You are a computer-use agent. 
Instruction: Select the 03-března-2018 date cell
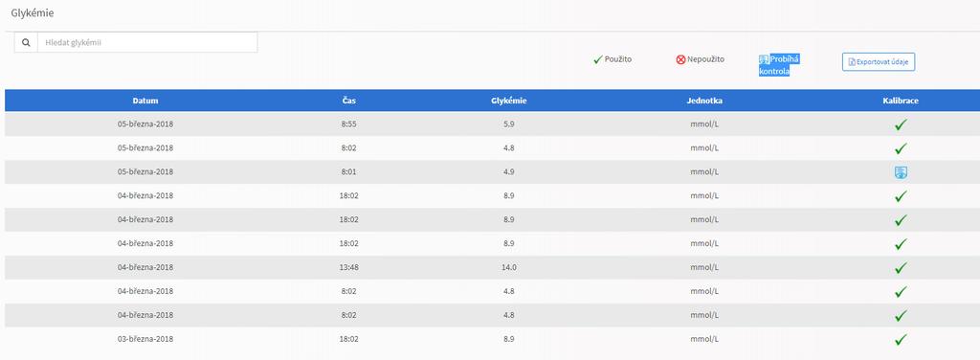click(x=145, y=339)
